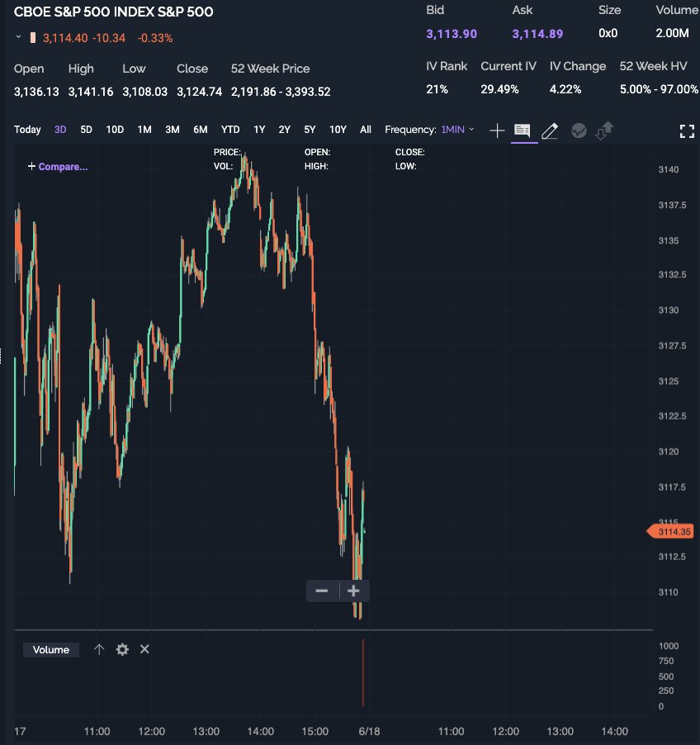Click the current price tag 3114.35
Image resolution: width=700 pixels, height=745 pixels.
670,531
